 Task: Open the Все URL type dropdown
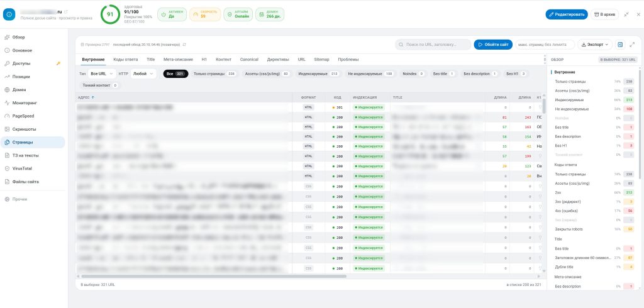(x=102, y=74)
